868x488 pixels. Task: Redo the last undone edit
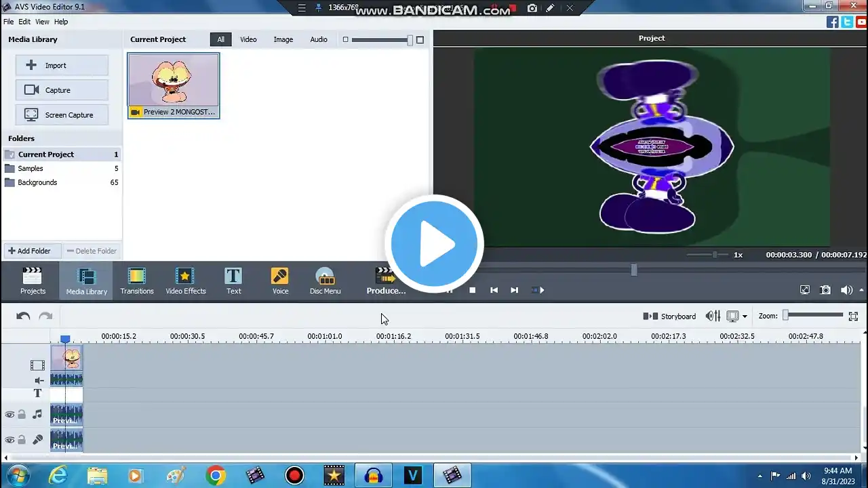(45, 316)
